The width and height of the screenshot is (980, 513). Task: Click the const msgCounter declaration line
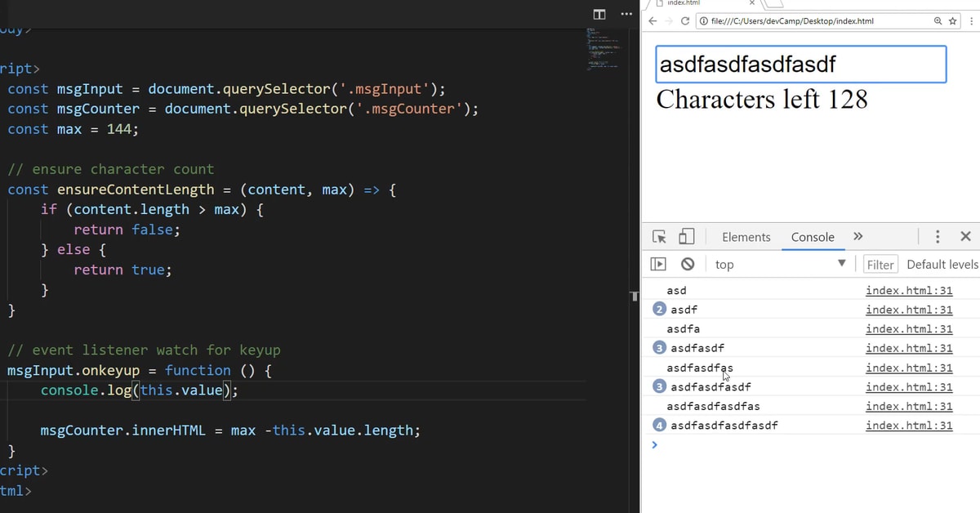243,109
